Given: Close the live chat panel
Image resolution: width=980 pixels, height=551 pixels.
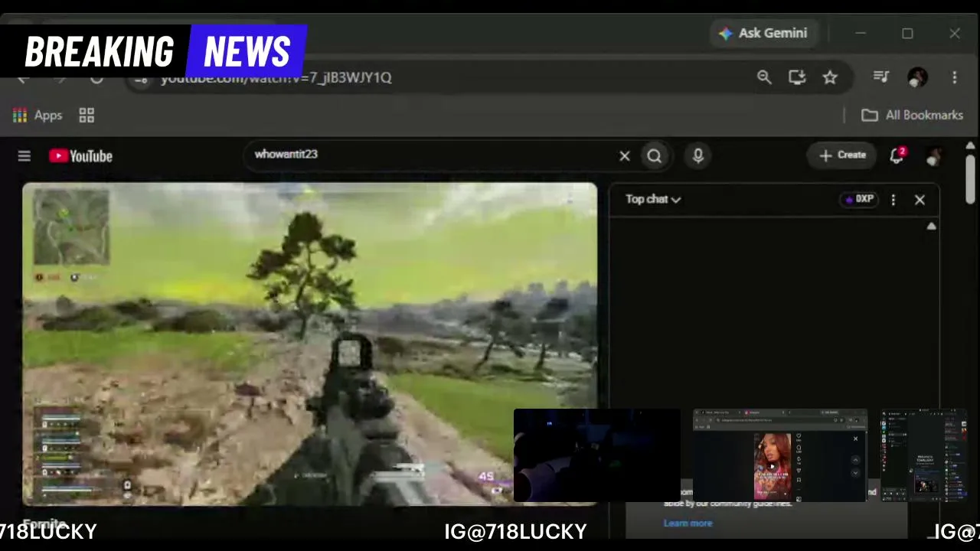Looking at the screenshot, I should click(920, 200).
